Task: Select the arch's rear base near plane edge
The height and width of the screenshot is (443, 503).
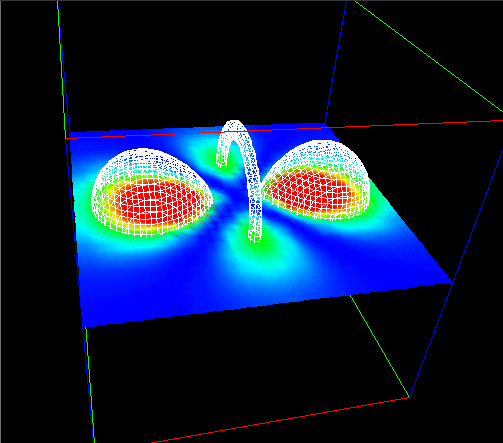Action: pyautogui.click(x=222, y=161)
